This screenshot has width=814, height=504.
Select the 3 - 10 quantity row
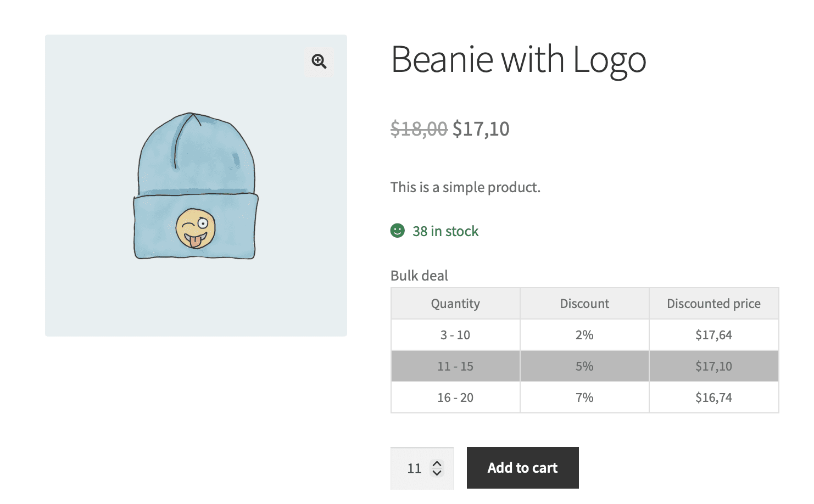(455, 335)
